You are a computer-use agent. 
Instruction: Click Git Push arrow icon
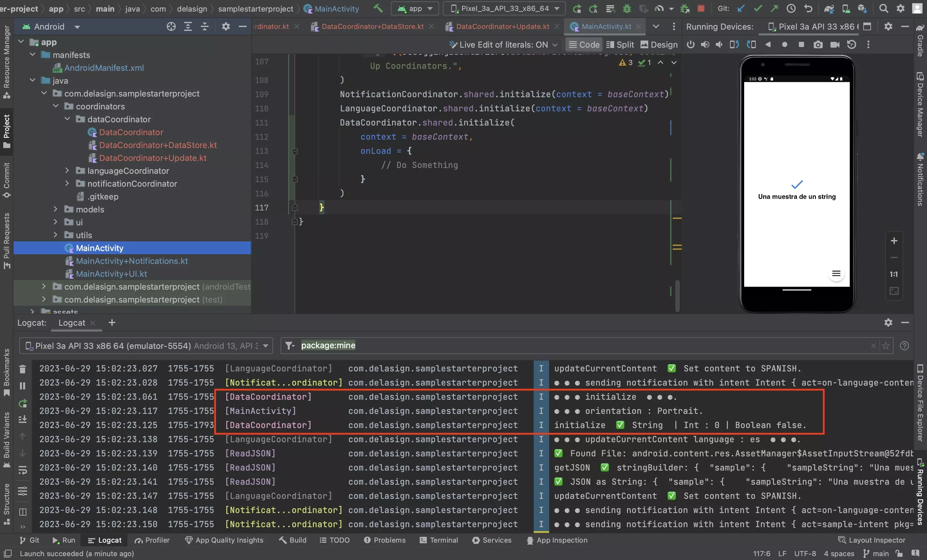click(x=774, y=8)
